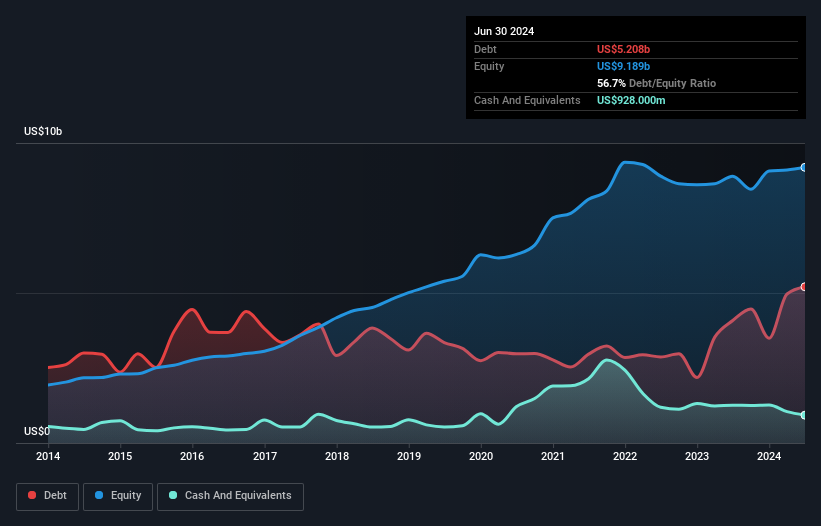Click the US$928.000m cash value
This screenshot has width=821, height=526.
point(631,100)
